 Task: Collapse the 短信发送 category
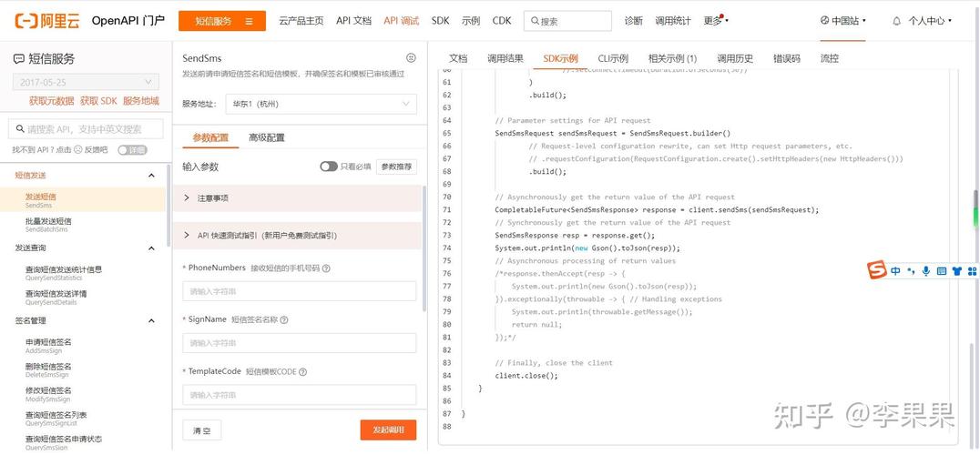coord(151,176)
